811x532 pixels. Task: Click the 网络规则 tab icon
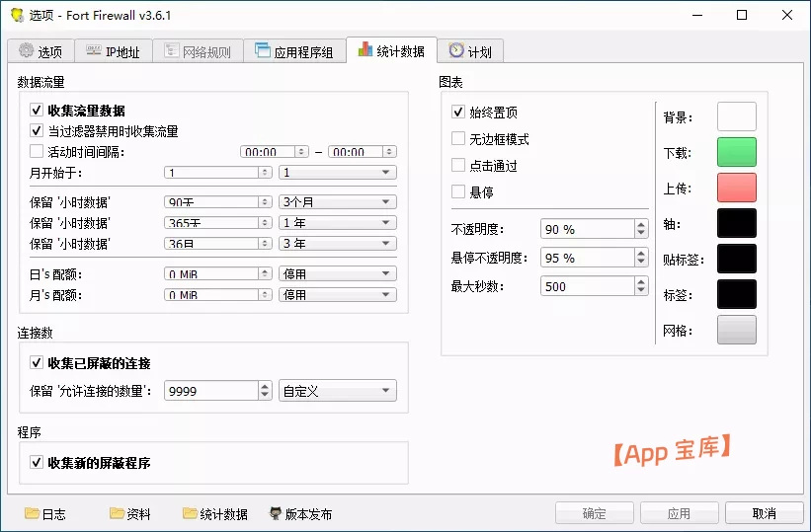[171, 50]
